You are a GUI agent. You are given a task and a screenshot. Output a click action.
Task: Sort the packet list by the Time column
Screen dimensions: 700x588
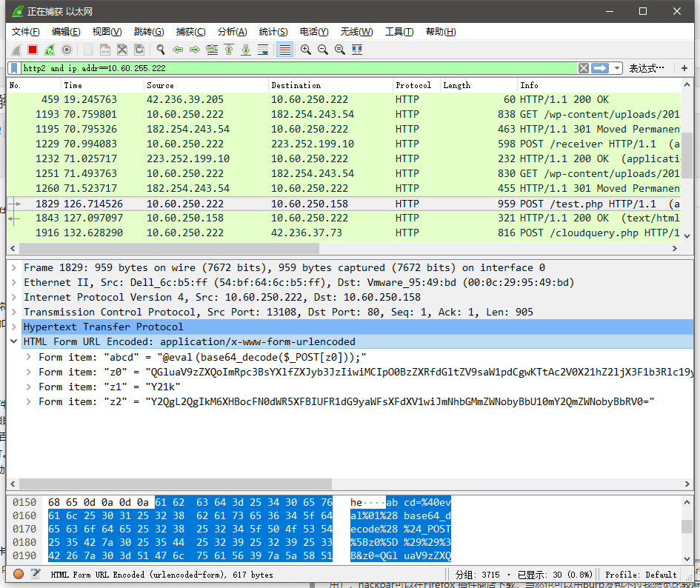click(102, 85)
